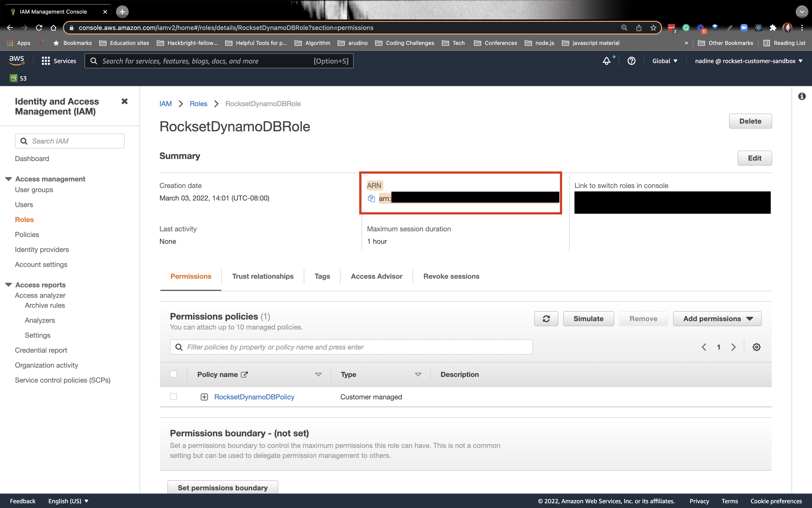
Task: Sort by Policy name column arrow
Action: pyautogui.click(x=318, y=374)
